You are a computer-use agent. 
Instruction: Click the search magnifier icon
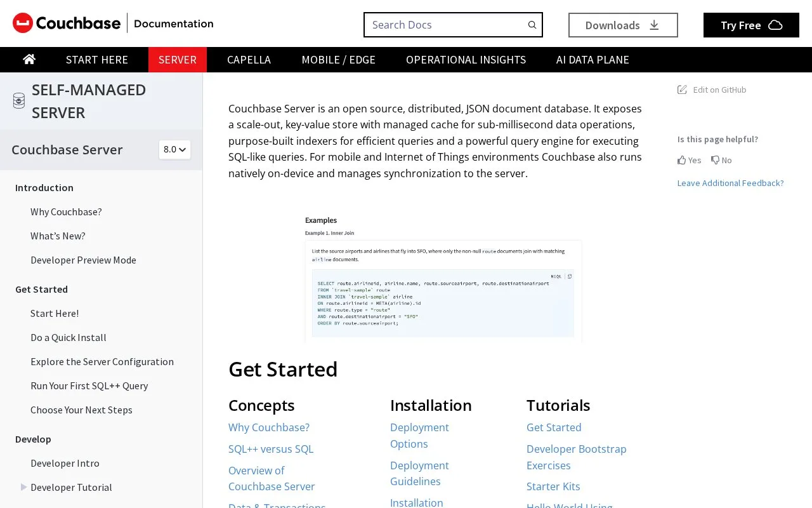[x=532, y=25]
